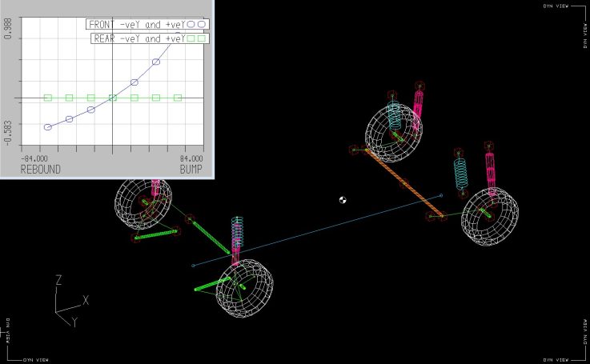This screenshot has width=590, height=364.
Task: Select the thick green lower arm beside the bottom wheel
Action: click(213, 284)
